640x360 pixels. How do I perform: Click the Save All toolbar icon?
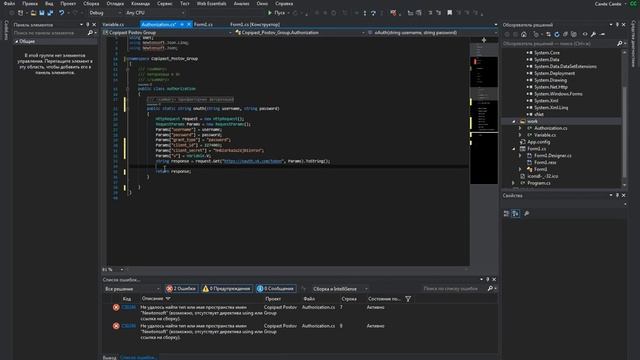click(x=50, y=13)
